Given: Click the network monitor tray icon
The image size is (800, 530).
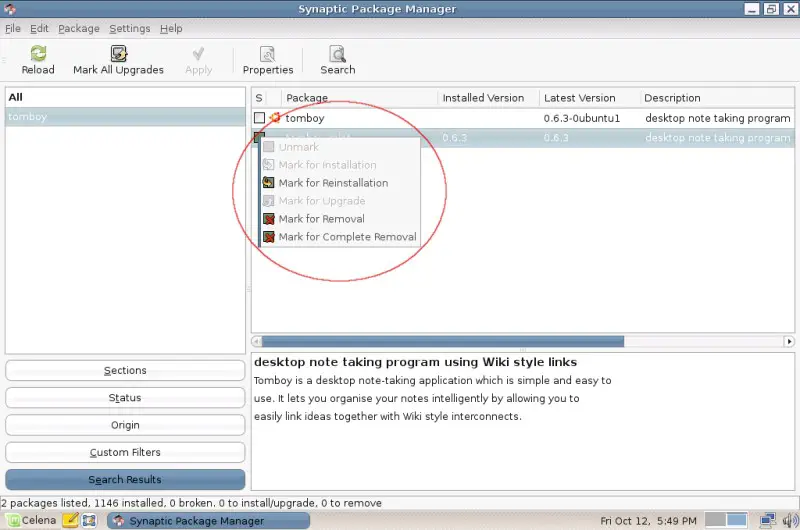Looking at the screenshot, I should click(x=768, y=520).
